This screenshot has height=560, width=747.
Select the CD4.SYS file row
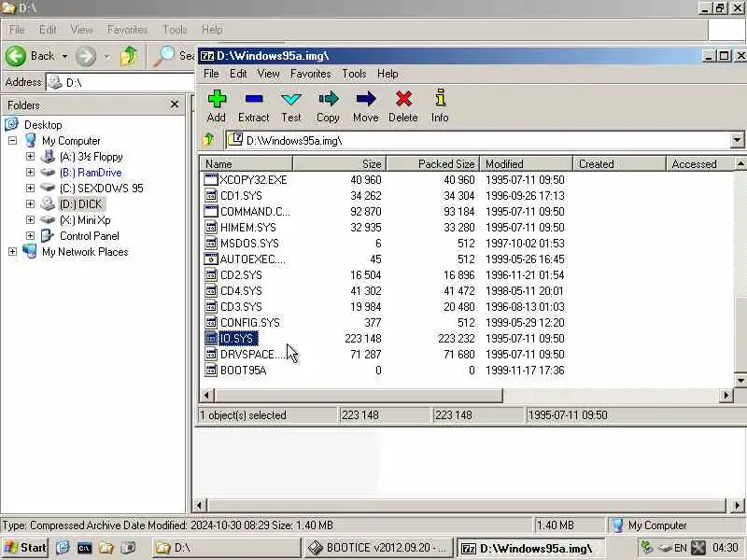(x=384, y=291)
